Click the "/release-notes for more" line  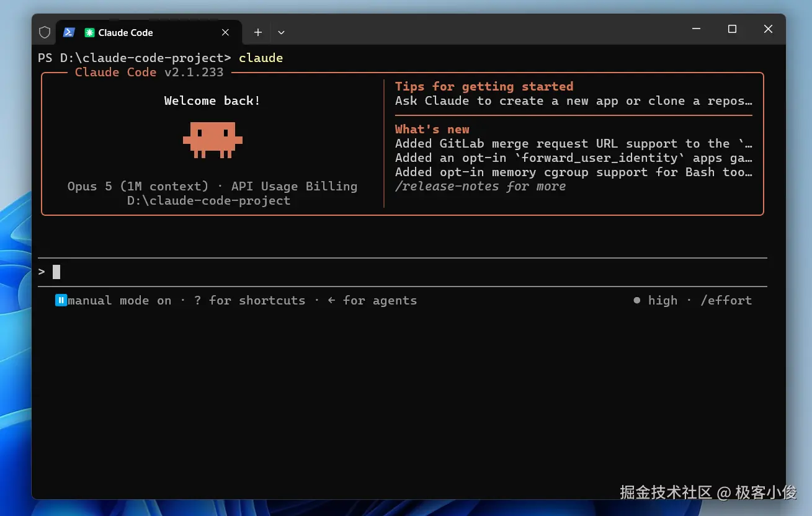coord(480,186)
